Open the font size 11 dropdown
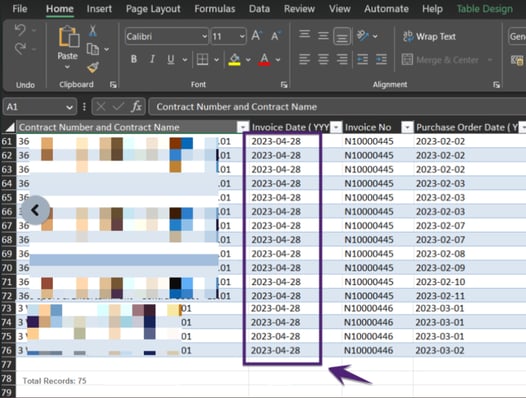 pos(242,36)
